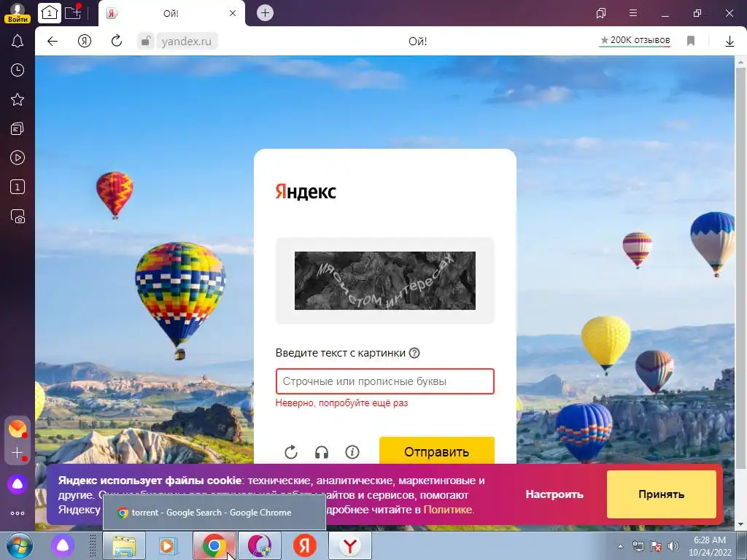Open File Explorer from the taskbar
Viewport: 747px width, 560px height.
pos(124,545)
